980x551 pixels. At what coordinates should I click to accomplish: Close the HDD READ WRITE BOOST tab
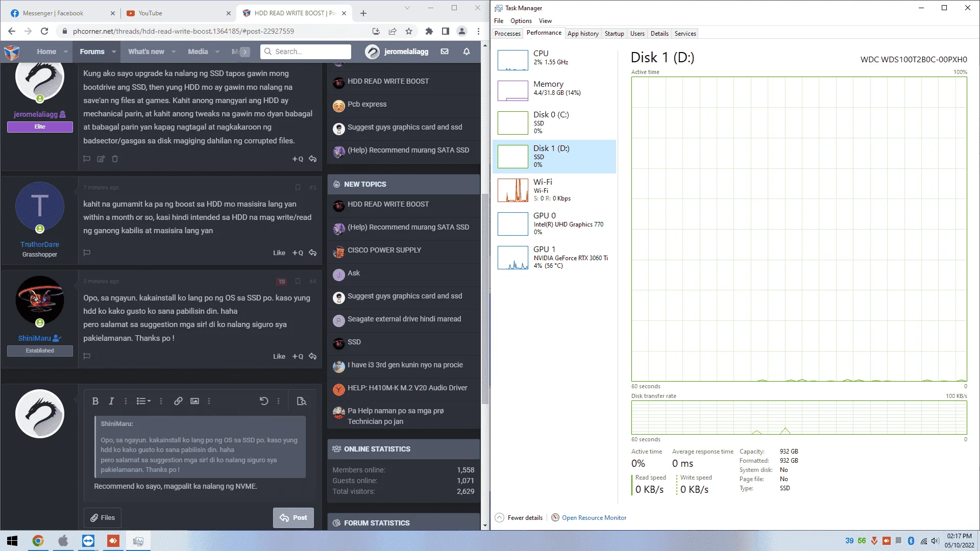coord(344,13)
